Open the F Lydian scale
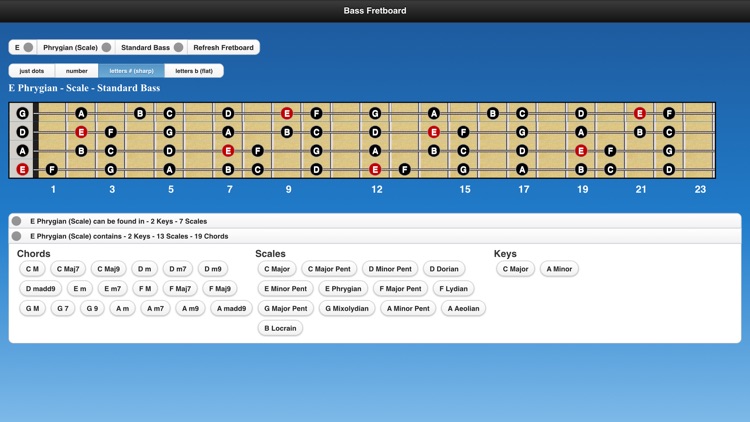Image resolution: width=750 pixels, height=422 pixels. [453, 289]
